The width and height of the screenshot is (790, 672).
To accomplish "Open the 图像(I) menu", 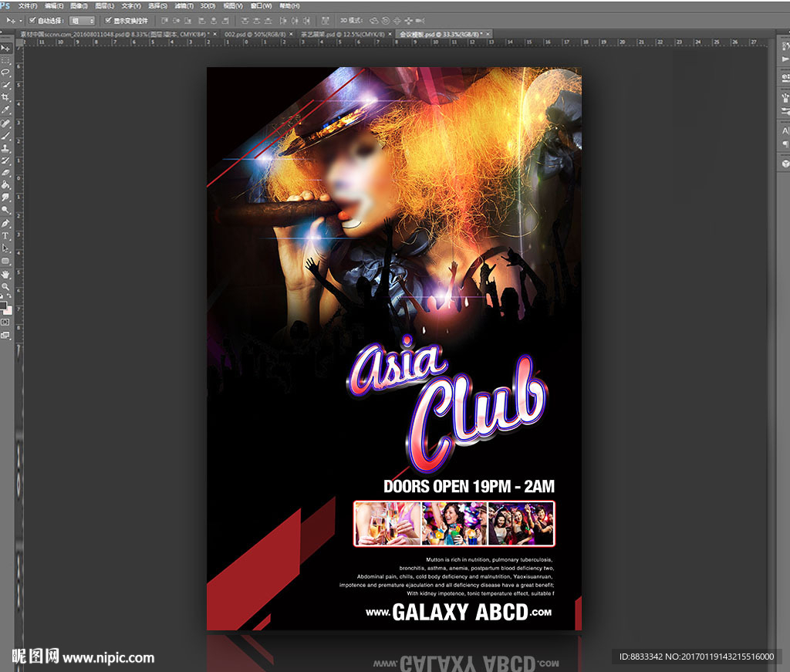I will [x=79, y=6].
